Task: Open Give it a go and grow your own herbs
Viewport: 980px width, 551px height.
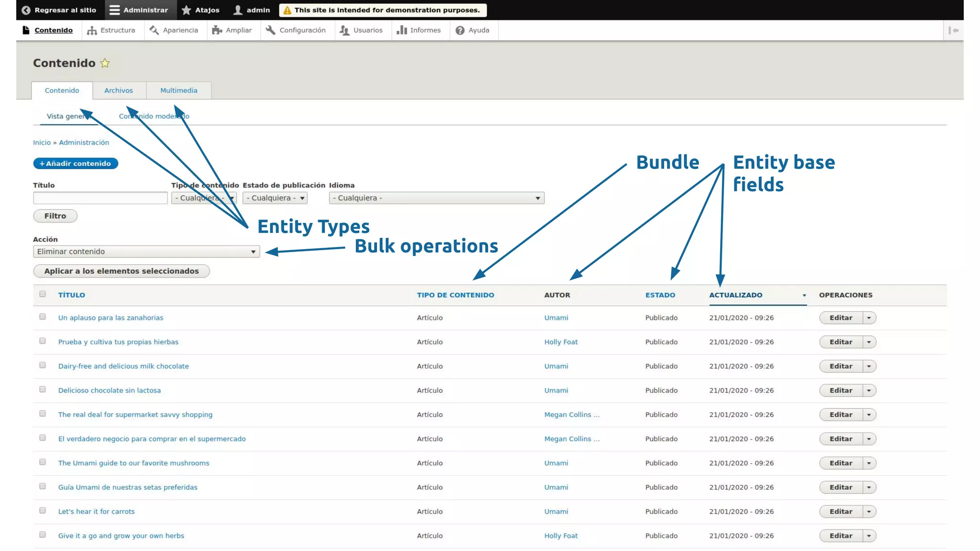Action: click(121, 536)
